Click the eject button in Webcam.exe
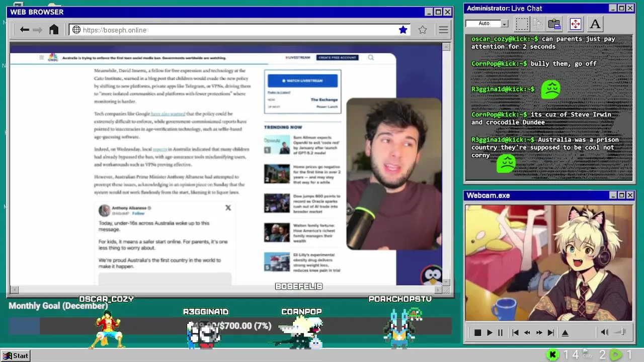Viewport: 644px width, 362px height. click(x=565, y=332)
